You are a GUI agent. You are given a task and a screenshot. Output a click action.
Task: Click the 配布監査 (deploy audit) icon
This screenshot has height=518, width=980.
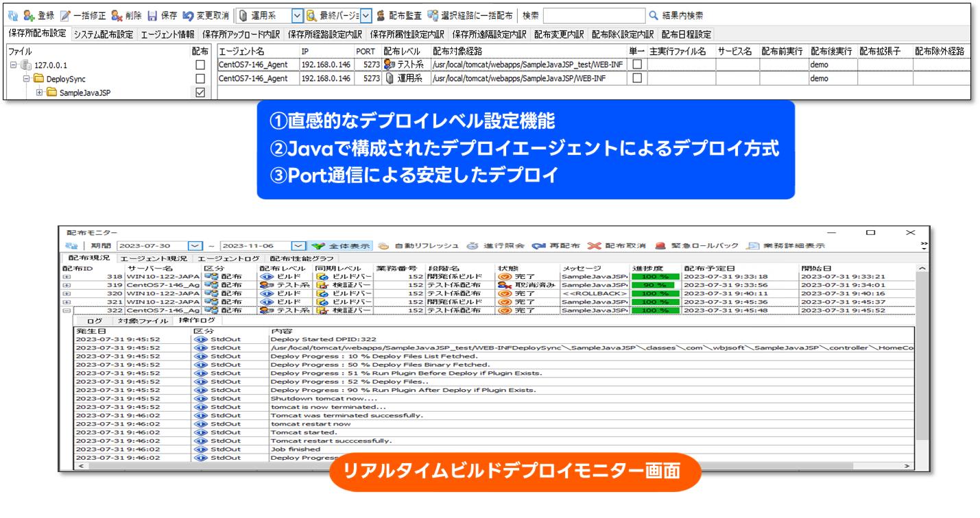click(x=381, y=15)
